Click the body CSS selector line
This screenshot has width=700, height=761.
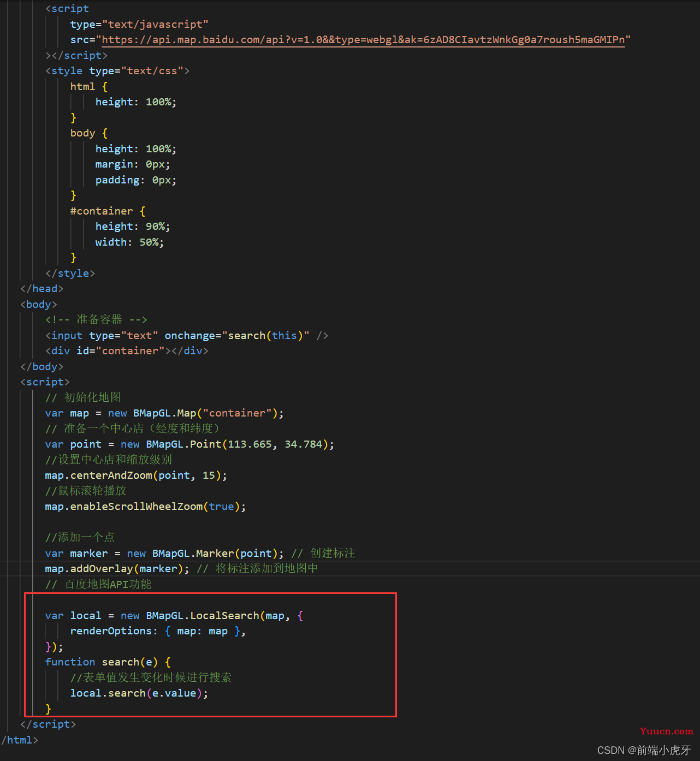tap(89, 133)
